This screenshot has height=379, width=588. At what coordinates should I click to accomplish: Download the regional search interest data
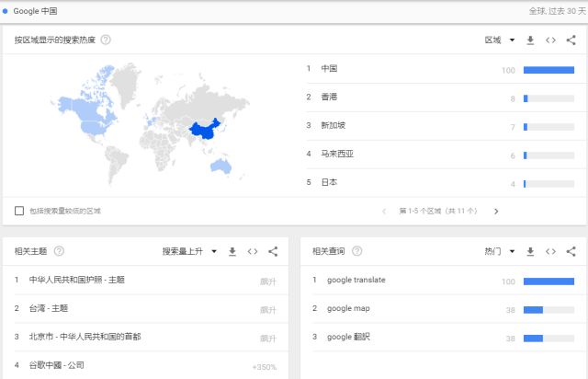coord(530,40)
